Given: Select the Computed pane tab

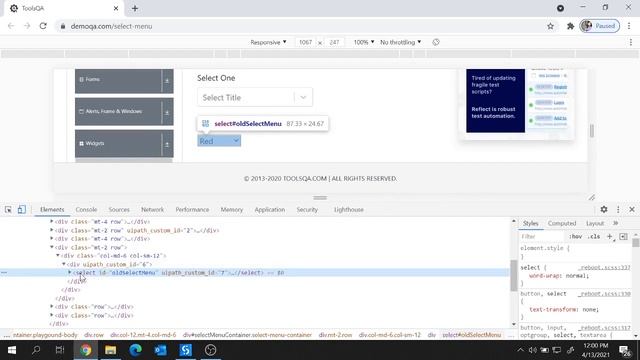Looking at the screenshot, I should pyautogui.click(x=562, y=224).
